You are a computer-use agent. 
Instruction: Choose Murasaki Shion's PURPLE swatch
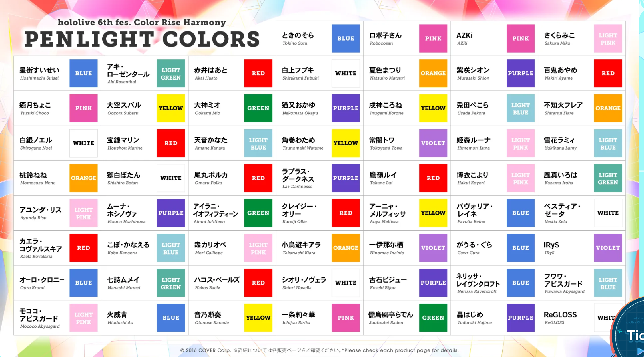(x=520, y=73)
